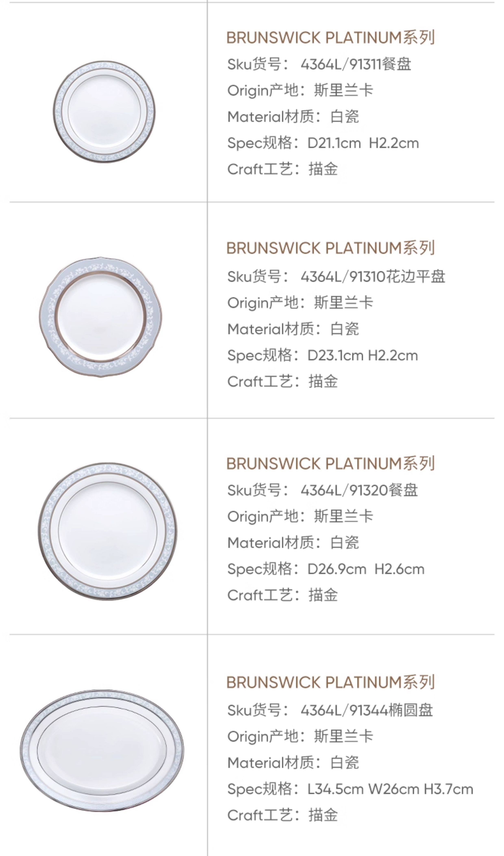
Task: Click the BRUNSWICK PLATINUM title above SKU 91310
Action: coord(330,248)
